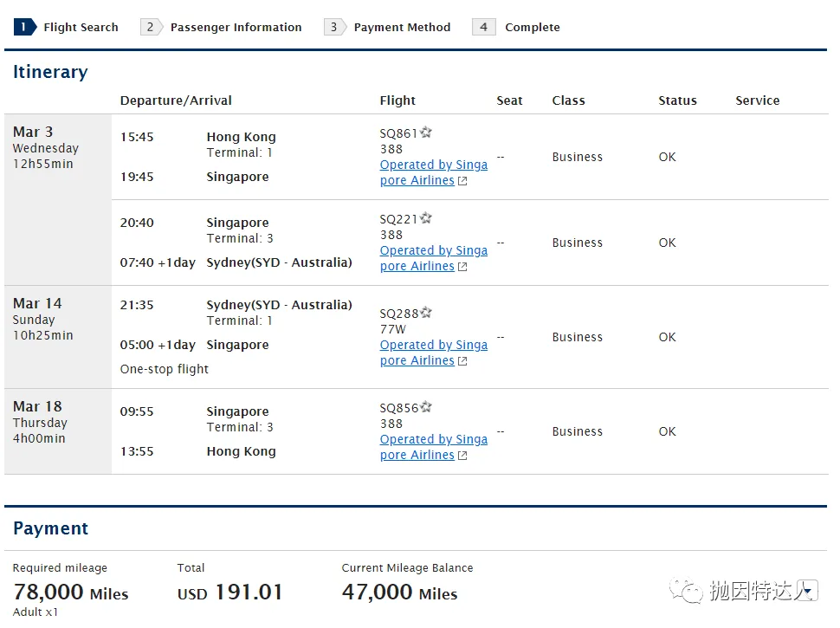This screenshot has height=628, width=840.
Task: Click the Star Alliance icon beside SQ221
Action: (x=426, y=218)
